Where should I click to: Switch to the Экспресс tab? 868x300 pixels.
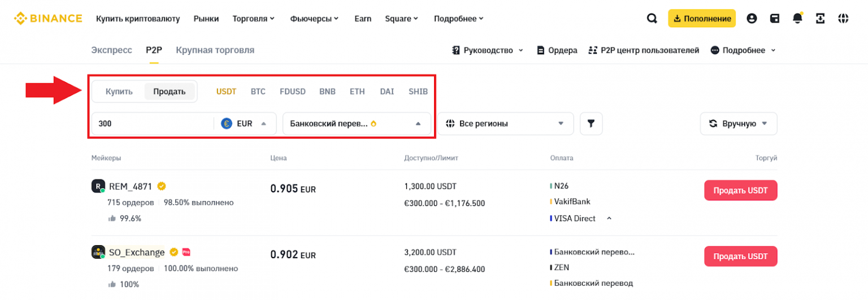tap(111, 50)
